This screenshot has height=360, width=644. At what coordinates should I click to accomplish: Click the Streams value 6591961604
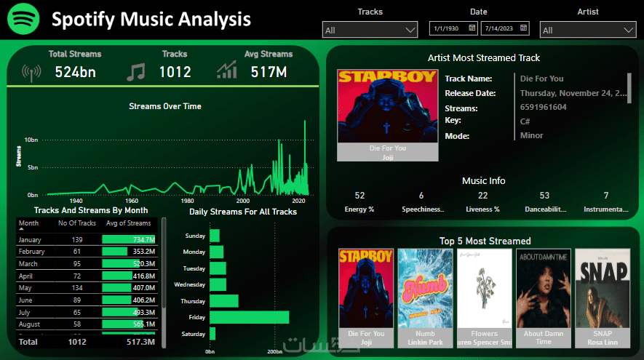point(544,107)
